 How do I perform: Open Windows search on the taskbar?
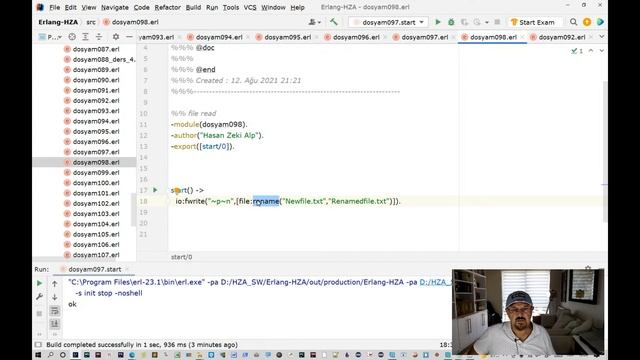click(x=51, y=355)
